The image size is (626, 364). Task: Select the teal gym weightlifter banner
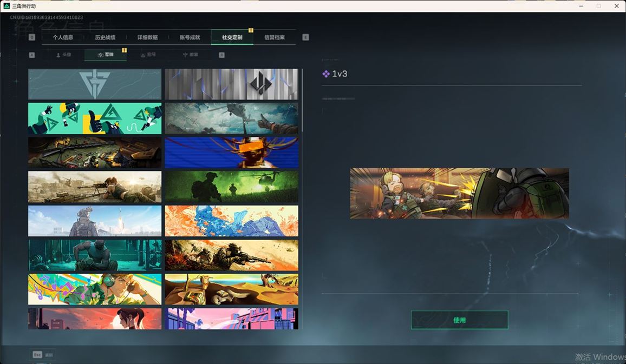pyautogui.click(x=95, y=255)
